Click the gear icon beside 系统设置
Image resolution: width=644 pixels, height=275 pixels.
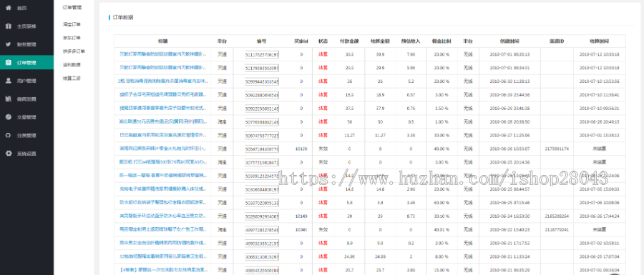pos(8,154)
